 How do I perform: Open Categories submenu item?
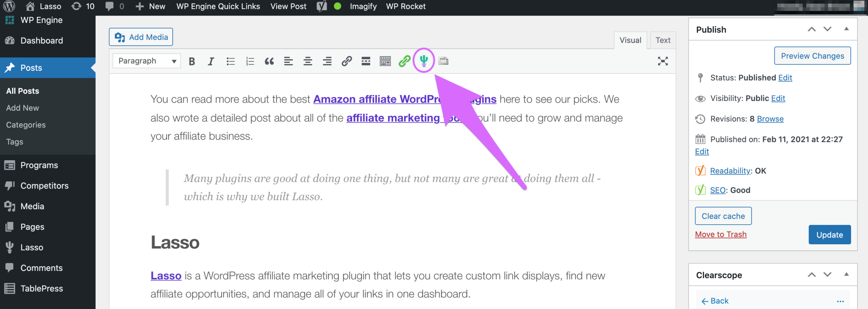click(26, 125)
